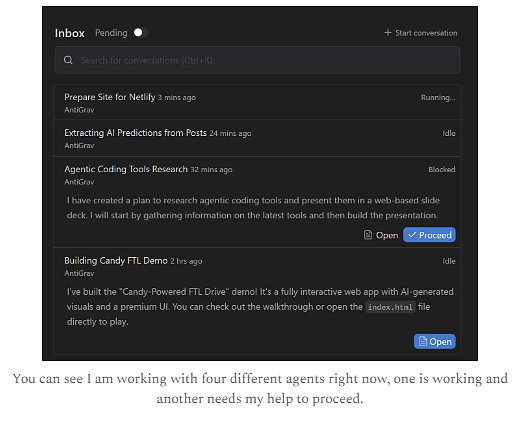Click agent plan summary about web-based slide deck
This screenshot has height=421, width=518.
pyautogui.click(x=253, y=208)
